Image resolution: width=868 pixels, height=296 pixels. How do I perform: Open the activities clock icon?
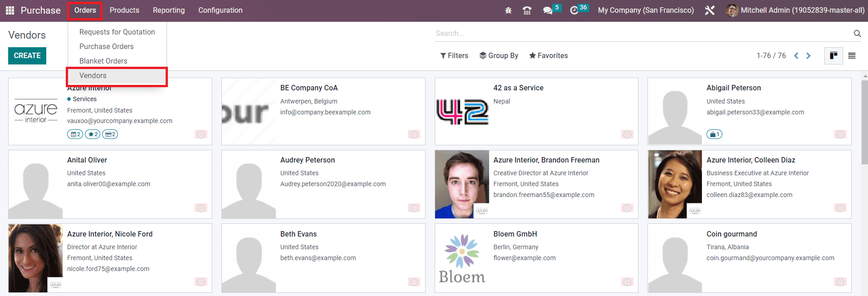coord(574,10)
